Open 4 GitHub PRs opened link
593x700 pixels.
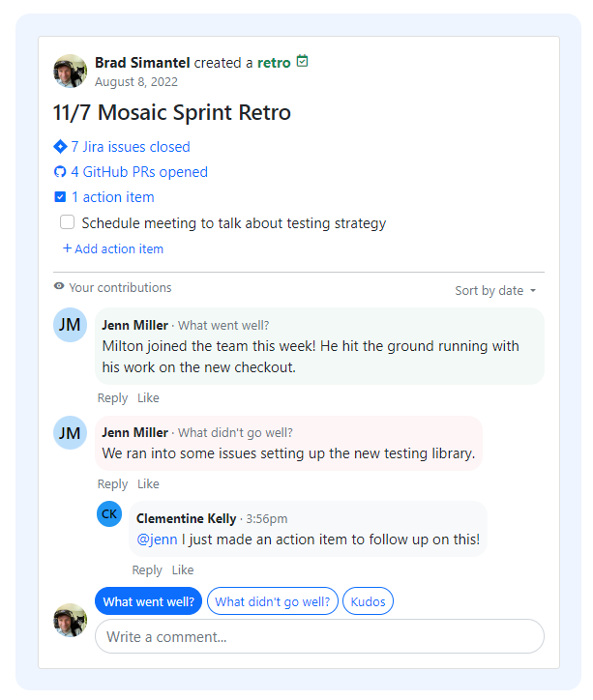pos(138,172)
